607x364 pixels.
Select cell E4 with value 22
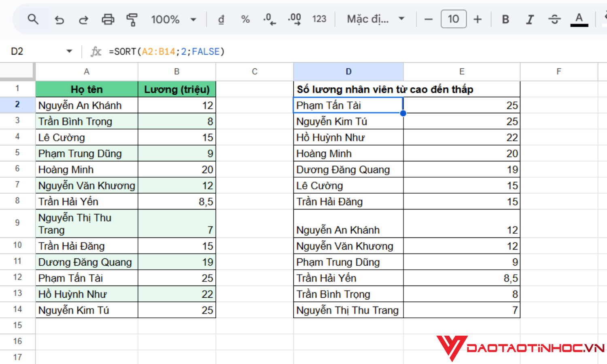pos(462,138)
